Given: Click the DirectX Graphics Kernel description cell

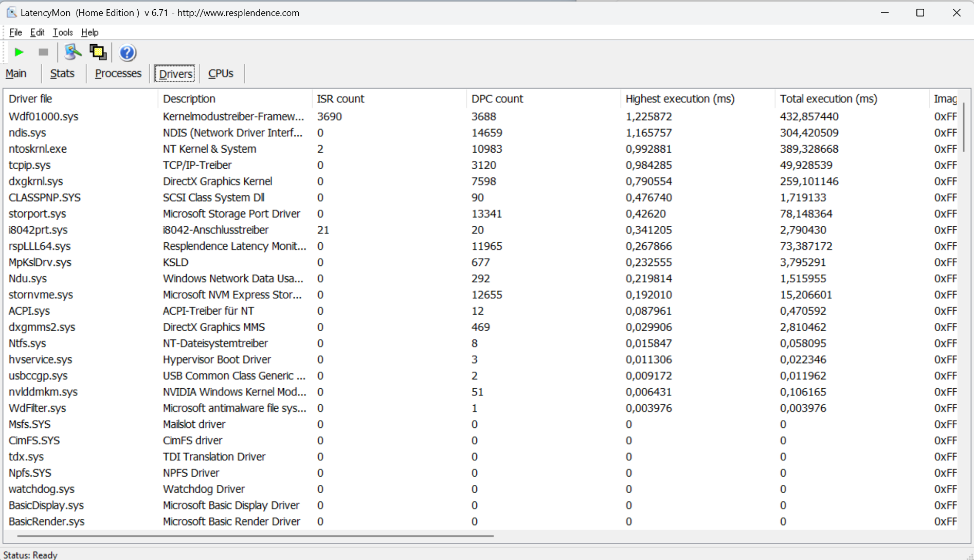Looking at the screenshot, I should pyautogui.click(x=218, y=182).
